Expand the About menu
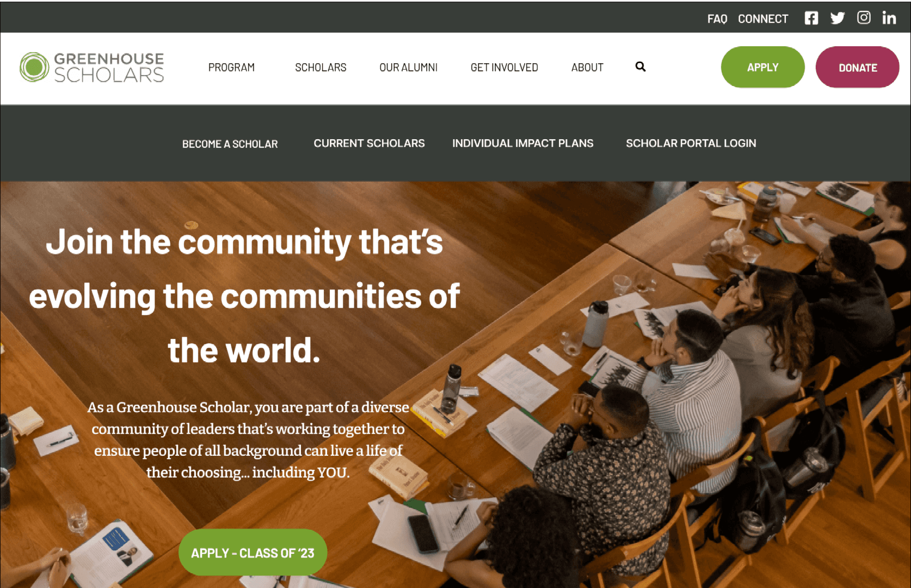This screenshot has width=911, height=588. pos(587,67)
